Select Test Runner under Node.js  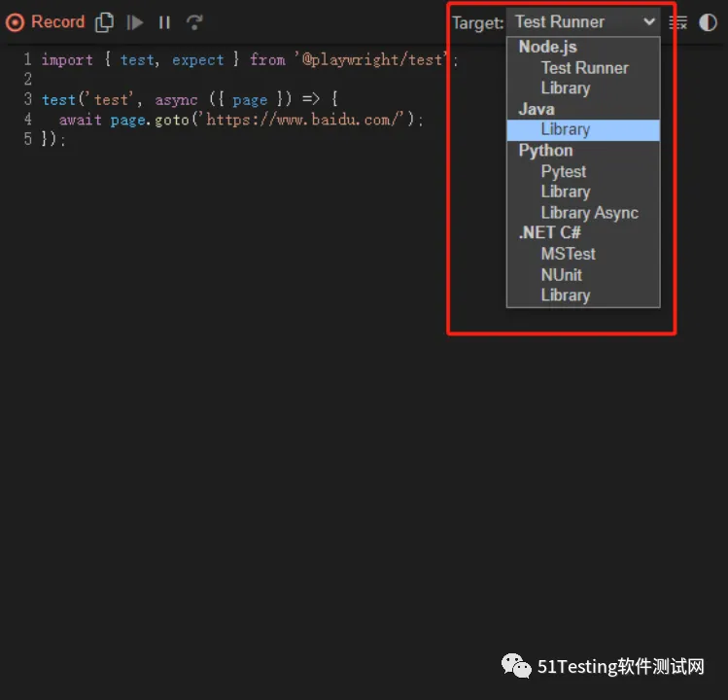click(x=584, y=68)
